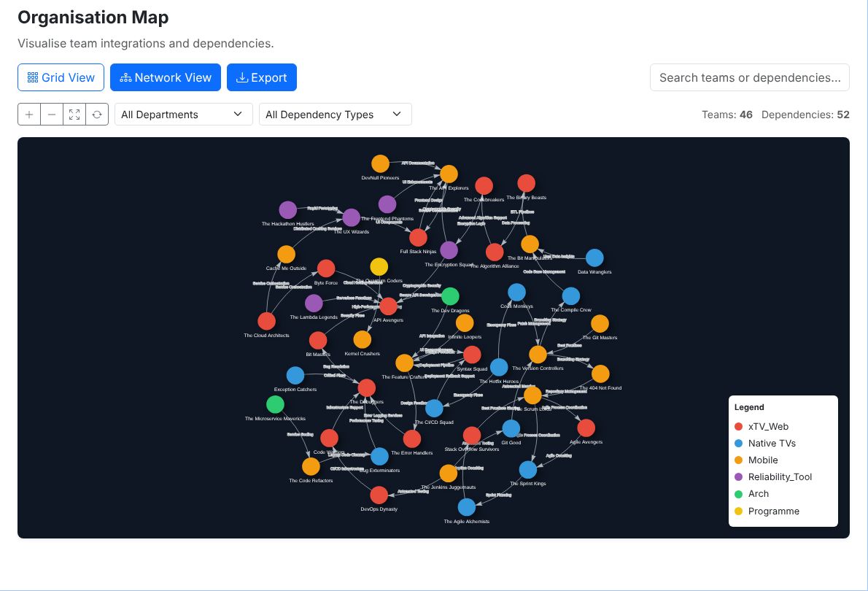
Task: Export the organisation map
Action: click(x=262, y=77)
